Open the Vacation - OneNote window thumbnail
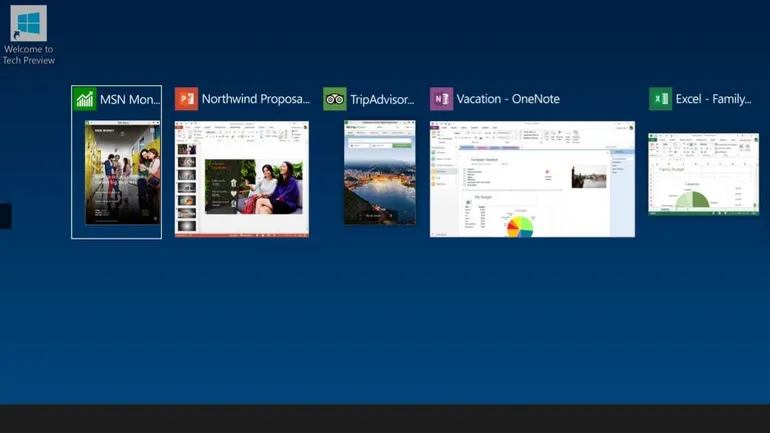This screenshot has height=433, width=770. pyautogui.click(x=532, y=179)
